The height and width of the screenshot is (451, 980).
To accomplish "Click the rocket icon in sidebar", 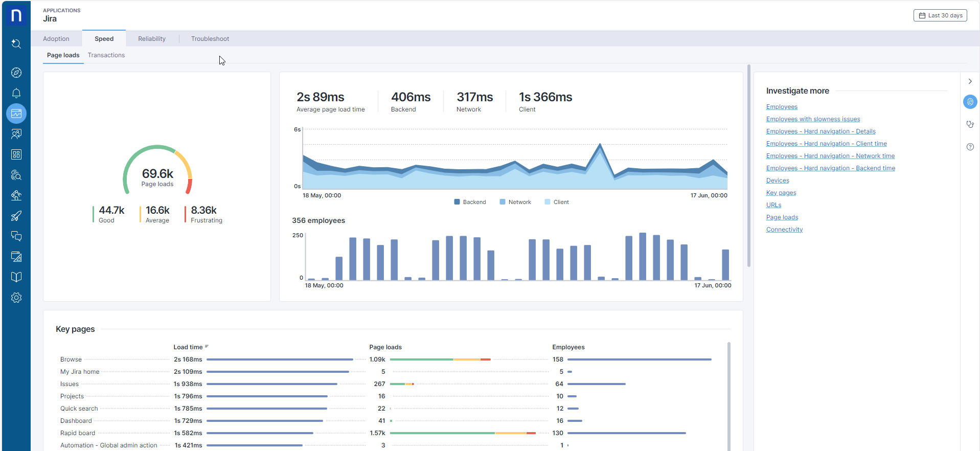I will coord(16,216).
